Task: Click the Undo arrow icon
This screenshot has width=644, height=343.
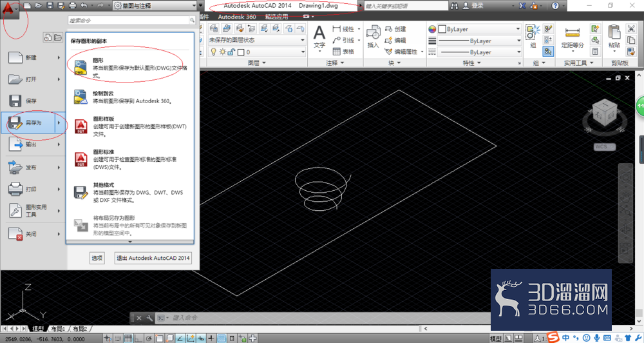Action: pos(84,6)
